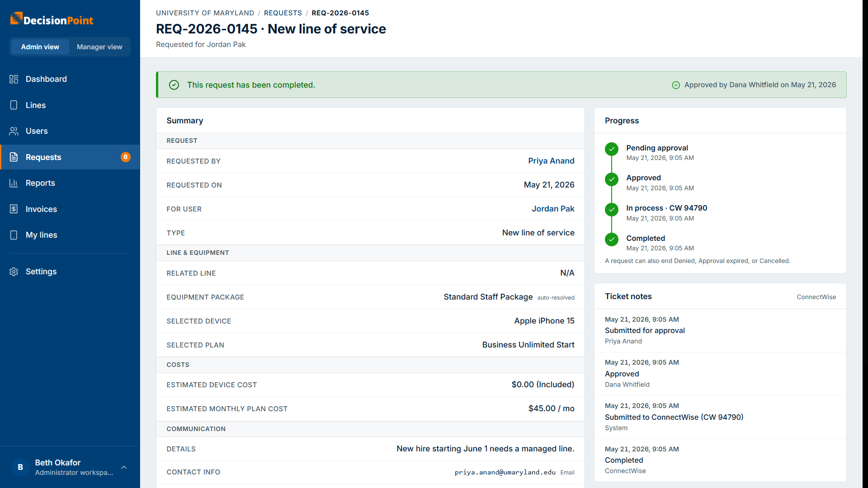
Task: Click the Approved by Dana Whitfield notice
Action: coord(754,85)
